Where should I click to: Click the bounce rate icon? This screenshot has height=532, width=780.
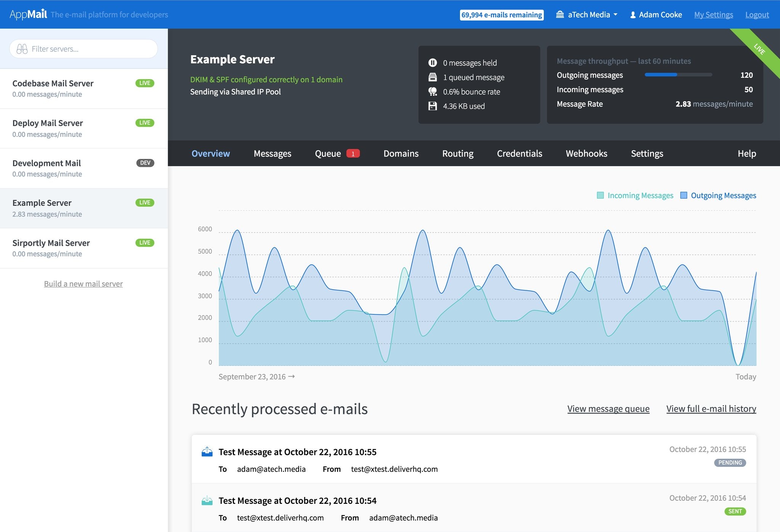tap(432, 92)
